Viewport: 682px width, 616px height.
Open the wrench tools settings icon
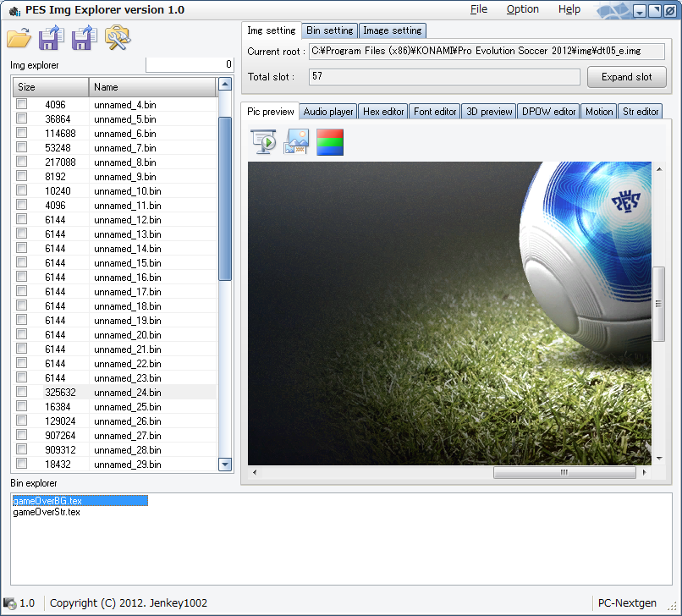(x=117, y=37)
